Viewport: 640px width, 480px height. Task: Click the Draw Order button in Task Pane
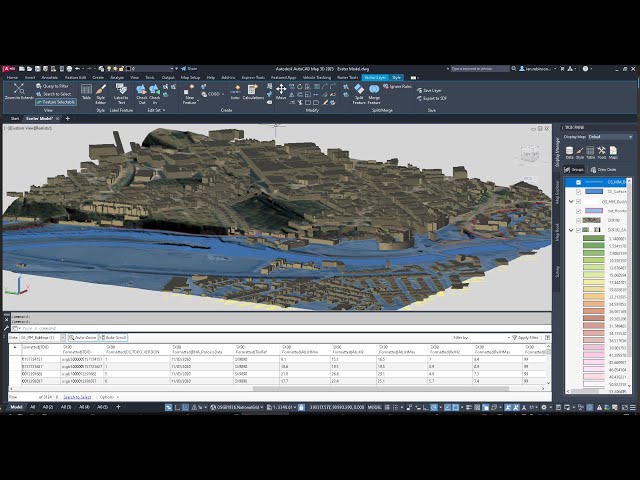(603, 169)
